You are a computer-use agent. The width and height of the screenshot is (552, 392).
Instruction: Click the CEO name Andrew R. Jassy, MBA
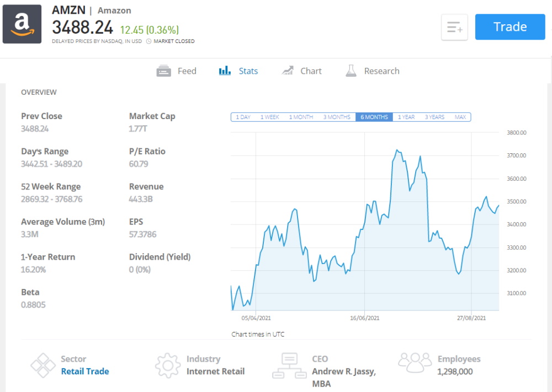click(344, 378)
